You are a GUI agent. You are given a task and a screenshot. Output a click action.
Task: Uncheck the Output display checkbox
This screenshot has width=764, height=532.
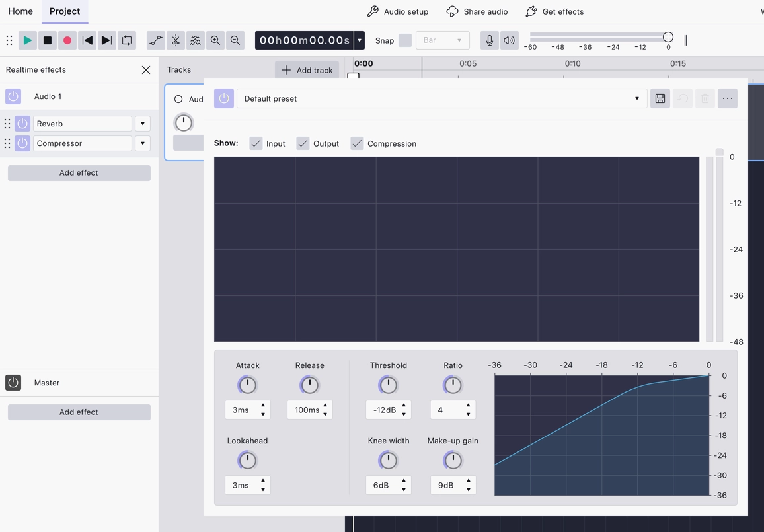(303, 143)
